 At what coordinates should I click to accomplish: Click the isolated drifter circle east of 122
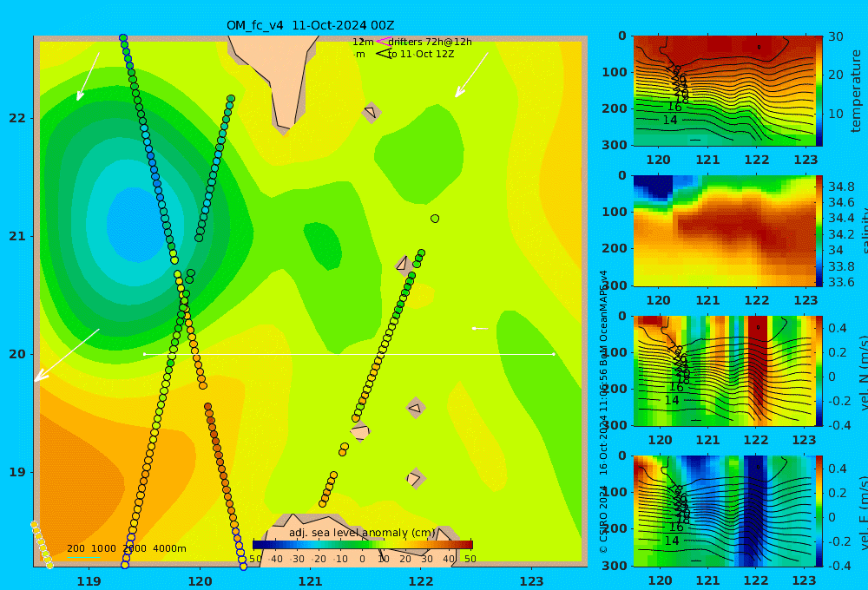tap(435, 219)
